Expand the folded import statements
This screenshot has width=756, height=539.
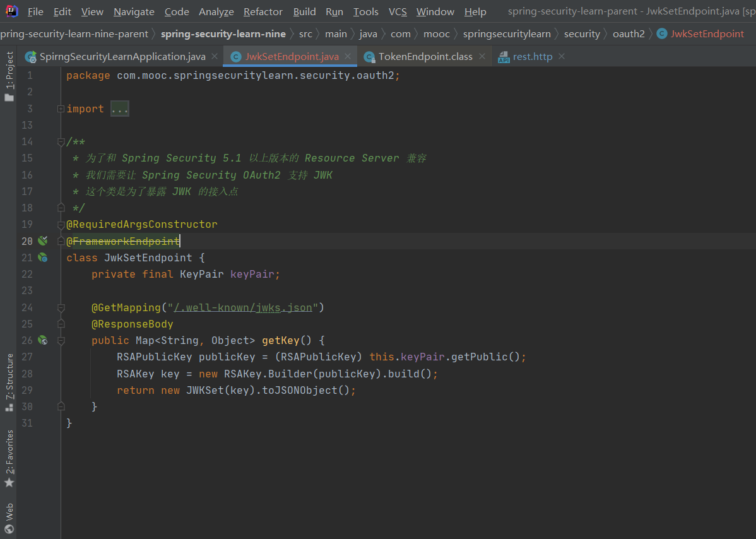(61, 109)
